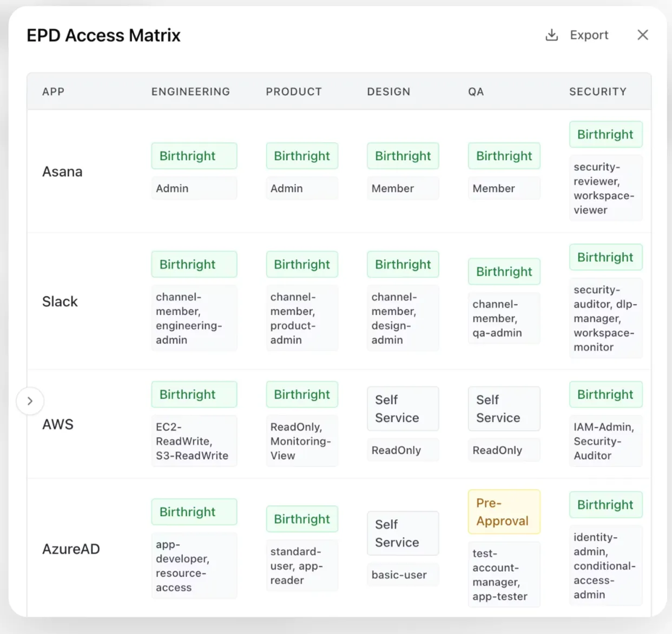This screenshot has width=672, height=634.
Task: Click channel-member, qa-admin role cell
Action: [x=504, y=318]
